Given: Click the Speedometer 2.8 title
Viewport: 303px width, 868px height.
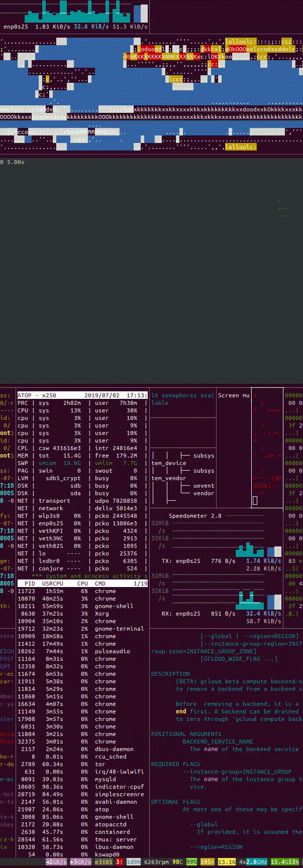Looking at the screenshot, I should (x=195, y=516).
